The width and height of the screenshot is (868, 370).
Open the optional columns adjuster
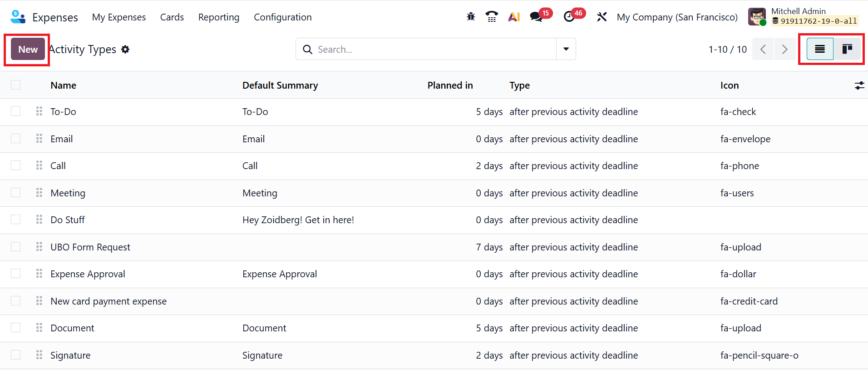[x=859, y=85]
